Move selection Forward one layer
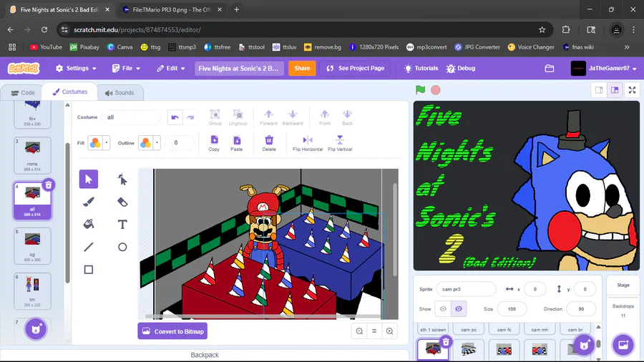This screenshot has height=362, width=644. click(268, 117)
